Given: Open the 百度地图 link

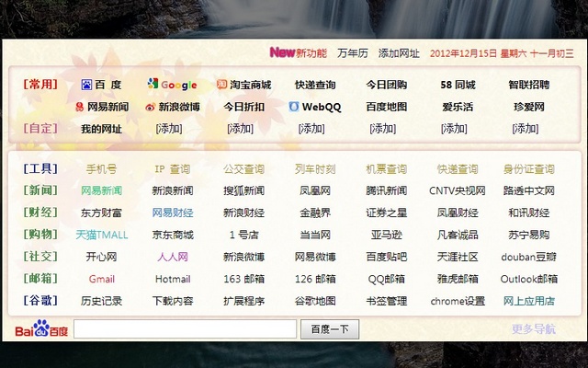Looking at the screenshot, I should [386, 107].
